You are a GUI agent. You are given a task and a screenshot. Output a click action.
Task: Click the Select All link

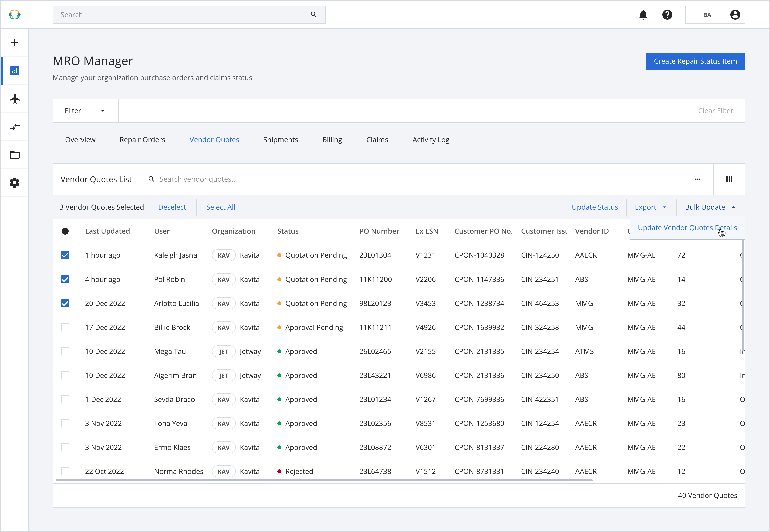click(x=221, y=207)
